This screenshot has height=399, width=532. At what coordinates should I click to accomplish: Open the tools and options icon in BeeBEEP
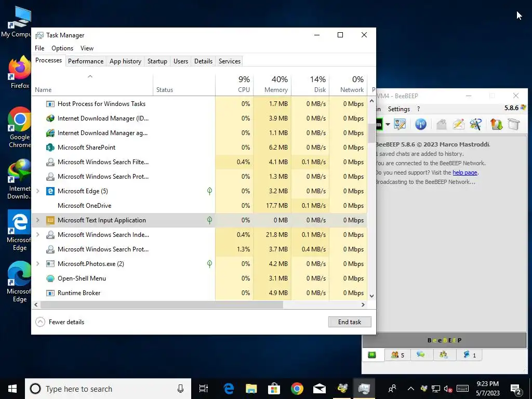(476, 124)
